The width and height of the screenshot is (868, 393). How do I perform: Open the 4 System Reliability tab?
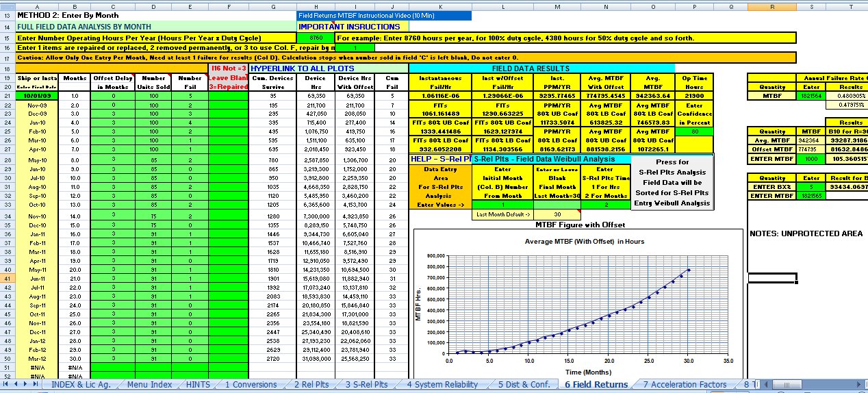click(442, 385)
